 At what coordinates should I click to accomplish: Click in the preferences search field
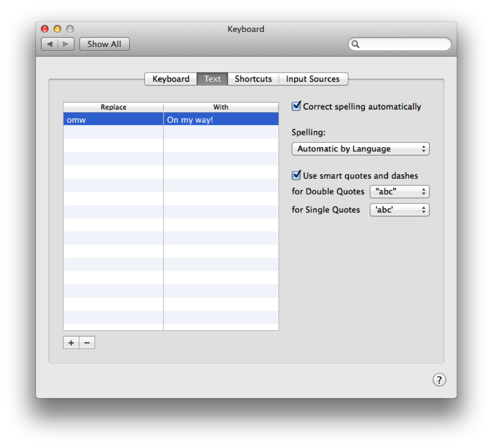click(x=400, y=44)
